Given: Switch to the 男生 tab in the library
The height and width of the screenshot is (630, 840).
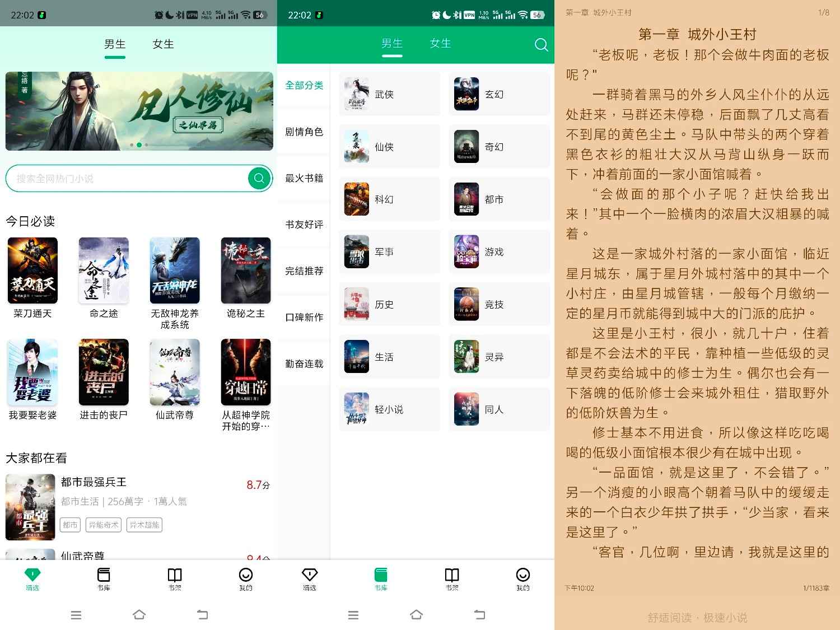Looking at the screenshot, I should [x=392, y=44].
